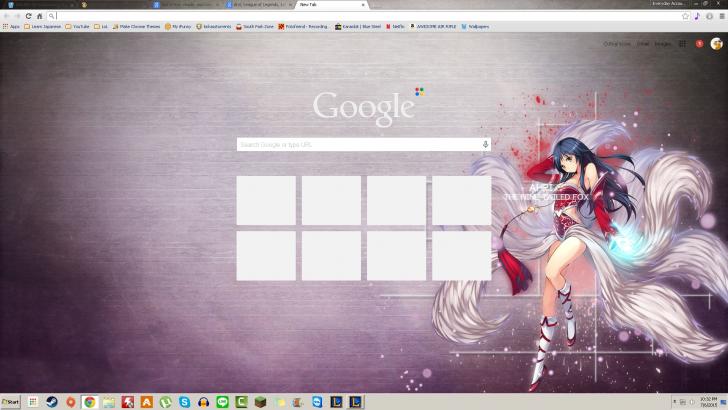The height and width of the screenshot is (410, 728).
Task: Open the orange A app in taskbar
Action: click(147, 402)
